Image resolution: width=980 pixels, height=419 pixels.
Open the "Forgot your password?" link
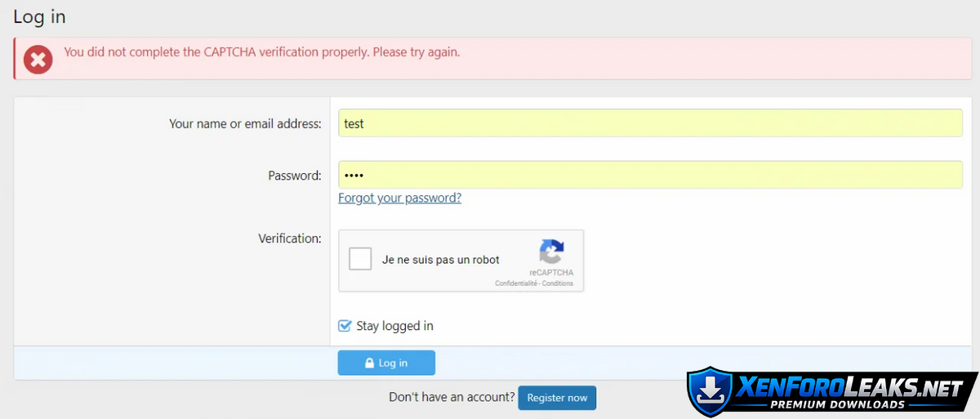(399, 198)
